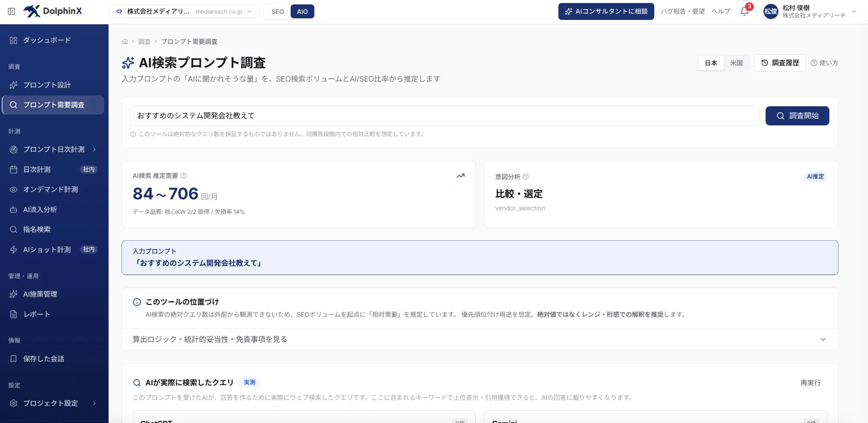Click 「おすすめのシステム開発会社教えて」 prompt text
868x423 pixels.
coord(198,263)
